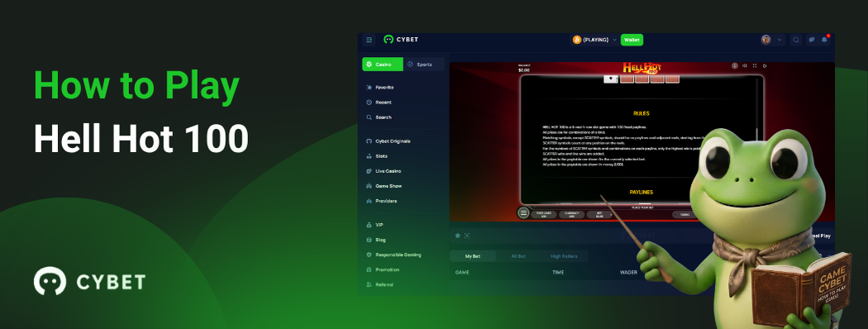Switch to the Sports tab
The width and height of the screenshot is (868, 329).
(423, 64)
